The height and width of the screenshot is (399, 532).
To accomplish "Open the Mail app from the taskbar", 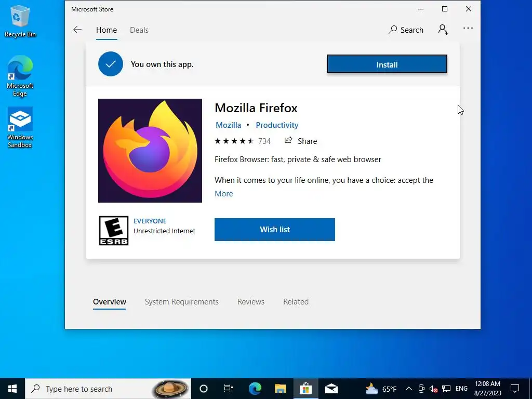I will coord(331,389).
